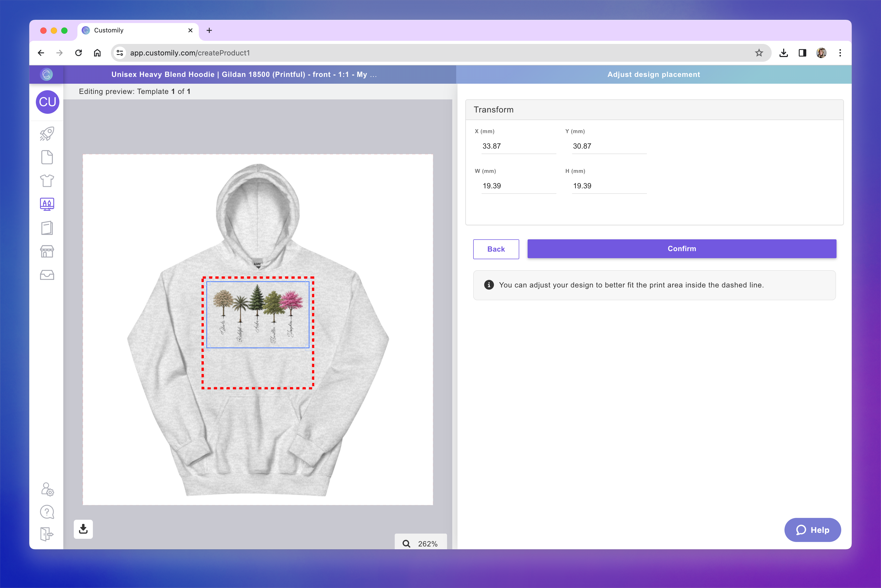The height and width of the screenshot is (588, 881).
Task: Open user settings gear icon
Action: (x=47, y=489)
